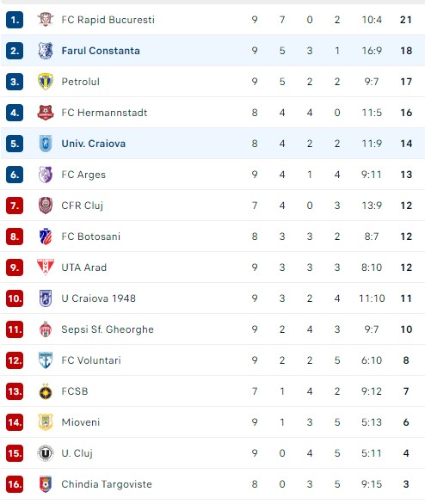Click the UTA Arad triangular logo
425x504 pixels.
coord(46,267)
